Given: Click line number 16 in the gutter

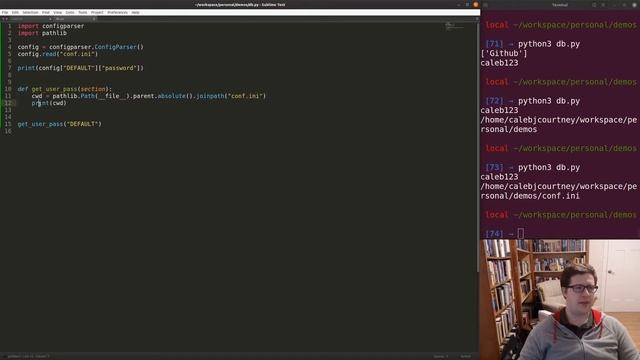Looking at the screenshot, I should 8,131.
